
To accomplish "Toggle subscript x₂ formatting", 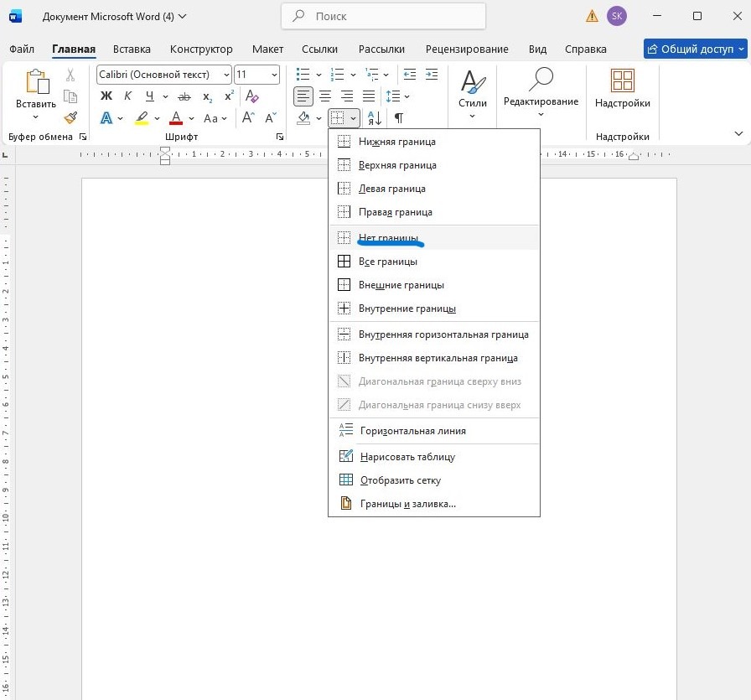I will [207, 96].
